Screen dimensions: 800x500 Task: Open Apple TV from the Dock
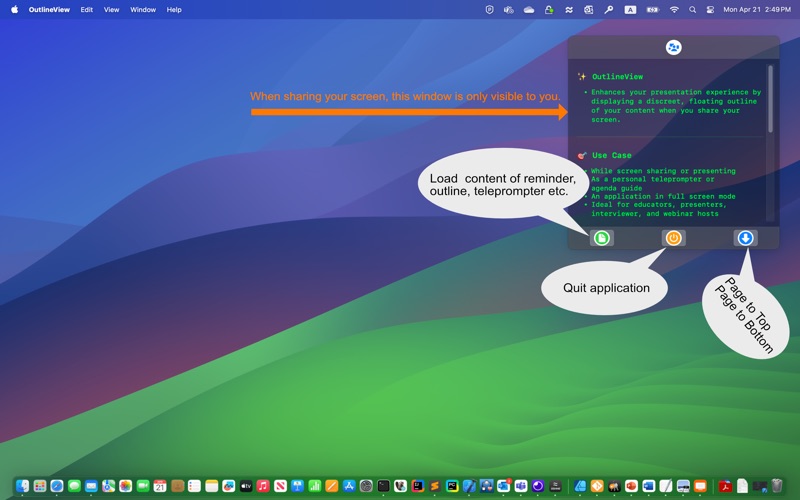pyautogui.click(x=246, y=486)
